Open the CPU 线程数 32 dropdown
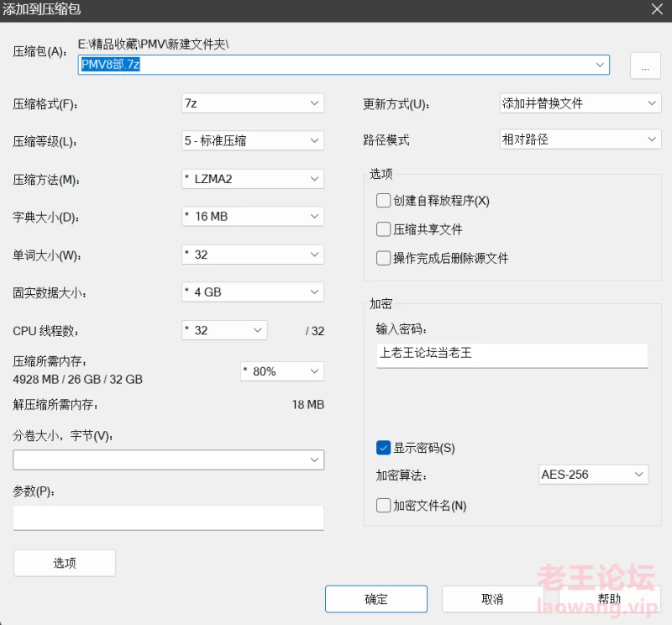The height and width of the screenshot is (625, 672). (224, 330)
